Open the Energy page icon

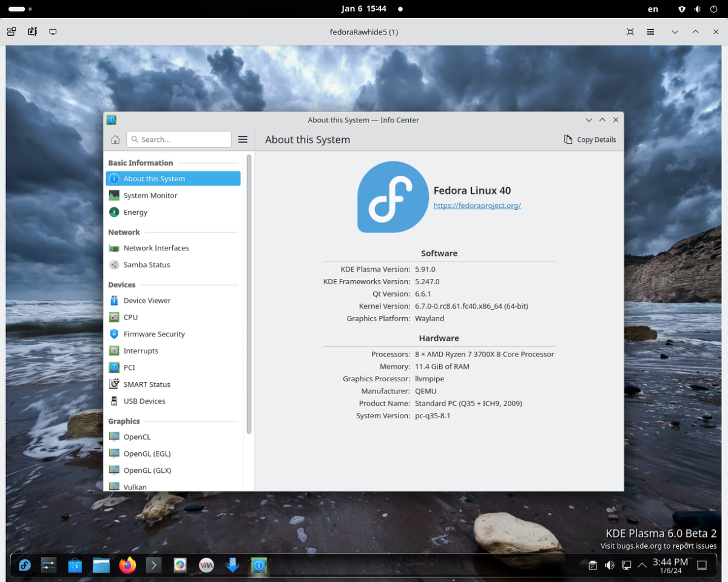[x=114, y=212]
